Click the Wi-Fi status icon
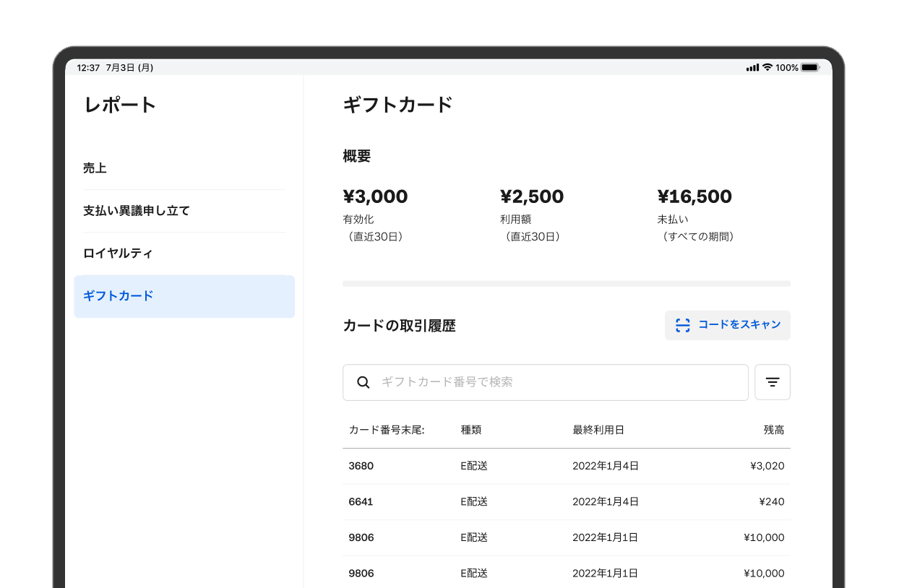This screenshot has height=588, width=899. coord(767,67)
